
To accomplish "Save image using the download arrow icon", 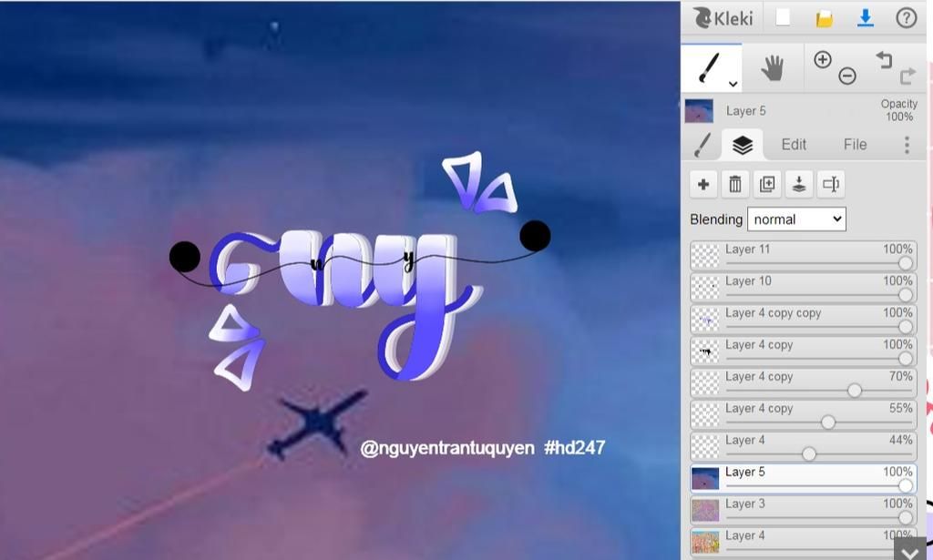I will coord(866,18).
